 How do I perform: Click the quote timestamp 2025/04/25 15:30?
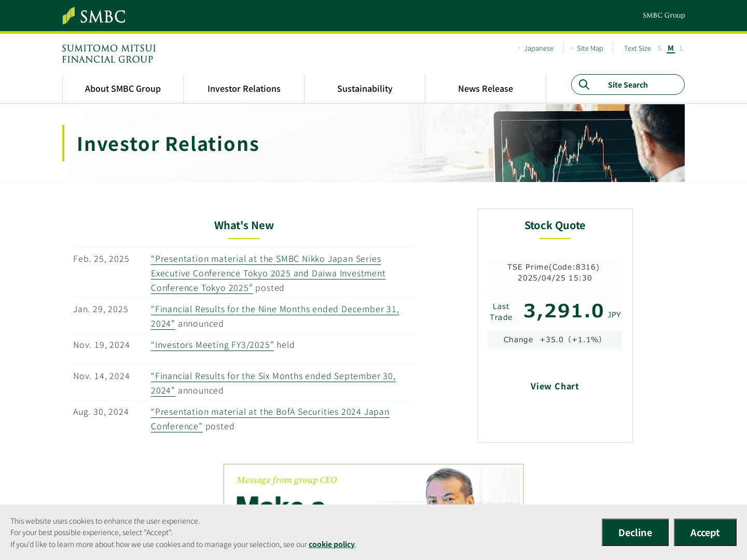[555, 278]
